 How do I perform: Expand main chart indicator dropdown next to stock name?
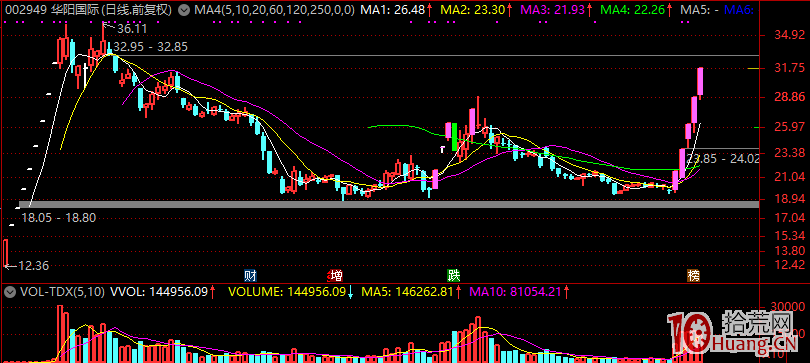click(184, 9)
